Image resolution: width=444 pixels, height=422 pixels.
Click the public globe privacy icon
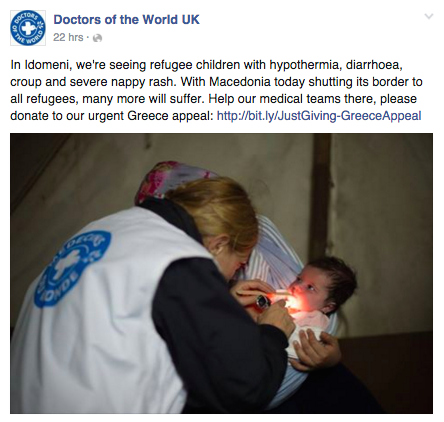[x=97, y=38]
